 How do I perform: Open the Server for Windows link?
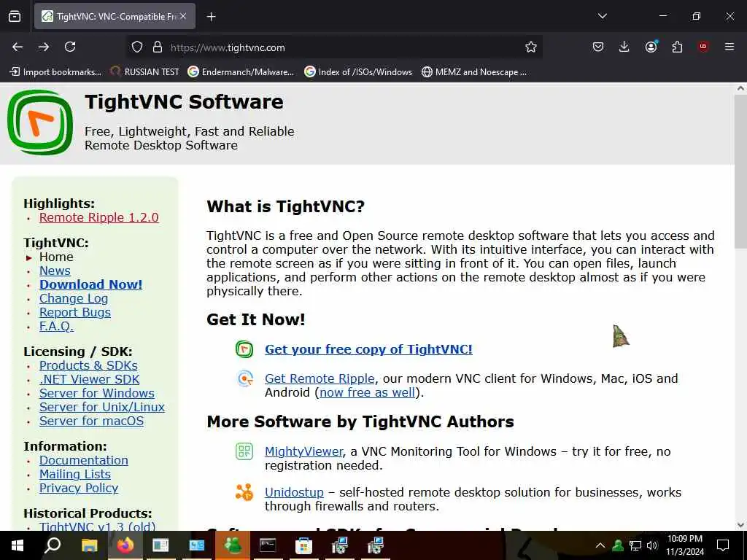coord(97,393)
